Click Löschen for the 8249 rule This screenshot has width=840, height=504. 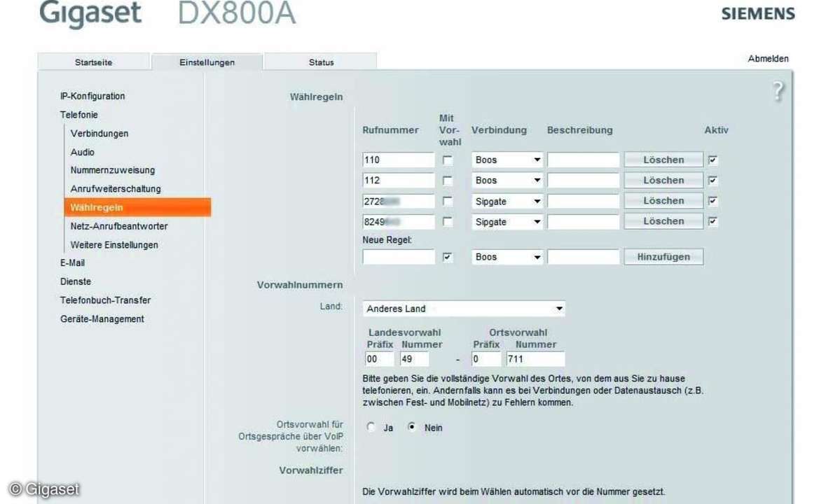coord(663,221)
